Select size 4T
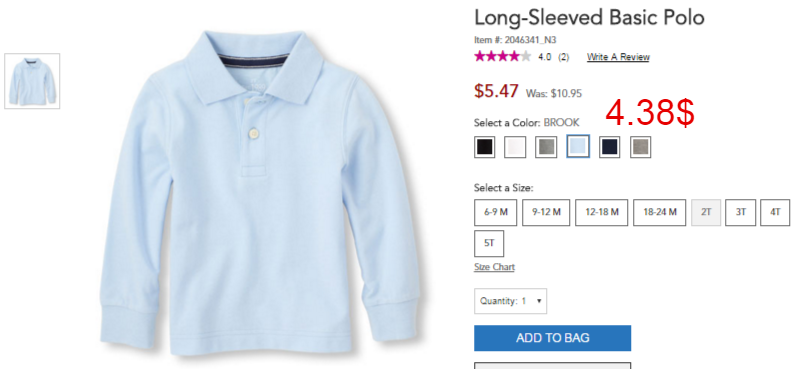This screenshot has height=369, width=795. pyautogui.click(x=775, y=212)
